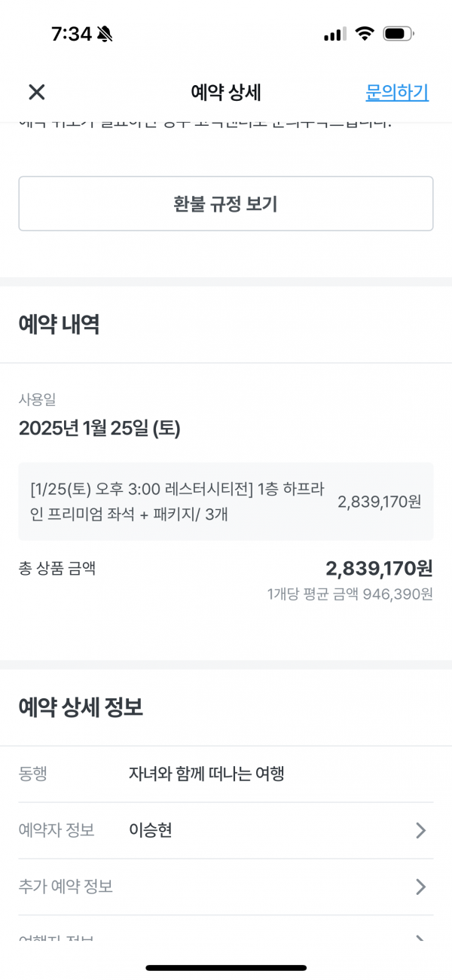The image size is (452, 980).
Task: Tap the 7:34 clock in status bar
Action: click(x=71, y=34)
